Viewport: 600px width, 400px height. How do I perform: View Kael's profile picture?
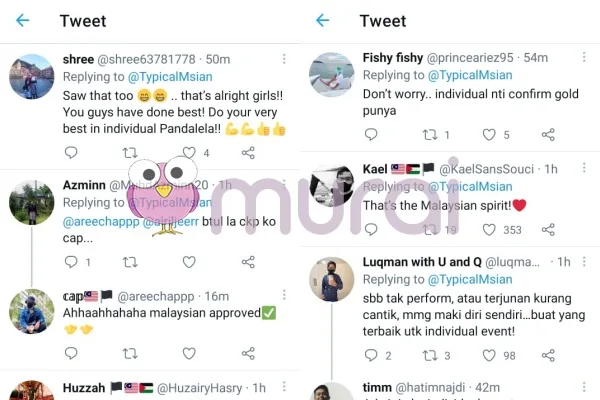coord(332,184)
